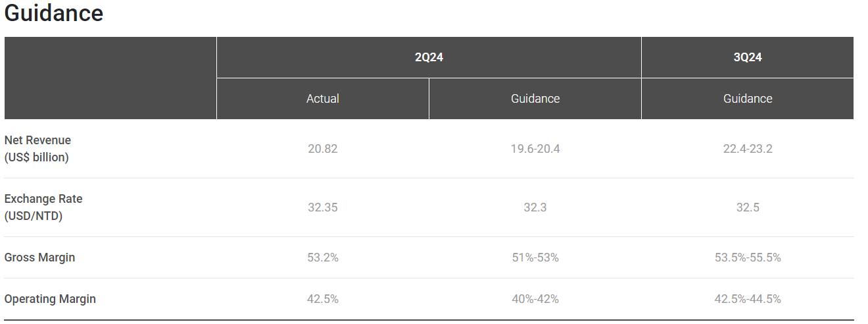This screenshot has width=868, height=324.
Task: Select the 19.6-20.4 revenue guidance cell
Action: (x=535, y=149)
